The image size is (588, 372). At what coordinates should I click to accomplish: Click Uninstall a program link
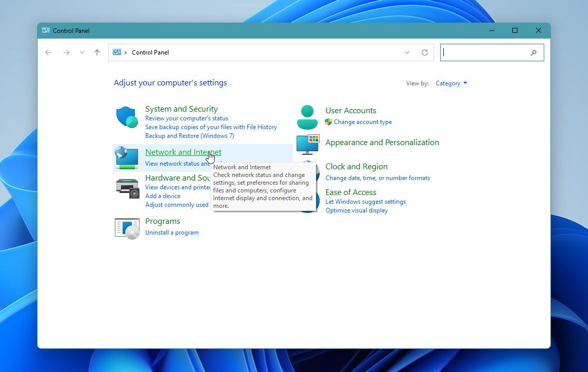point(172,233)
